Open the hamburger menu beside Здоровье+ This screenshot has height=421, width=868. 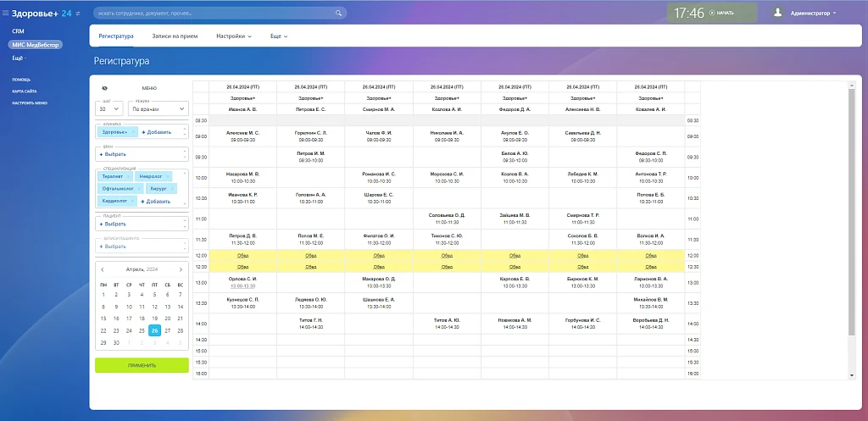6,13
